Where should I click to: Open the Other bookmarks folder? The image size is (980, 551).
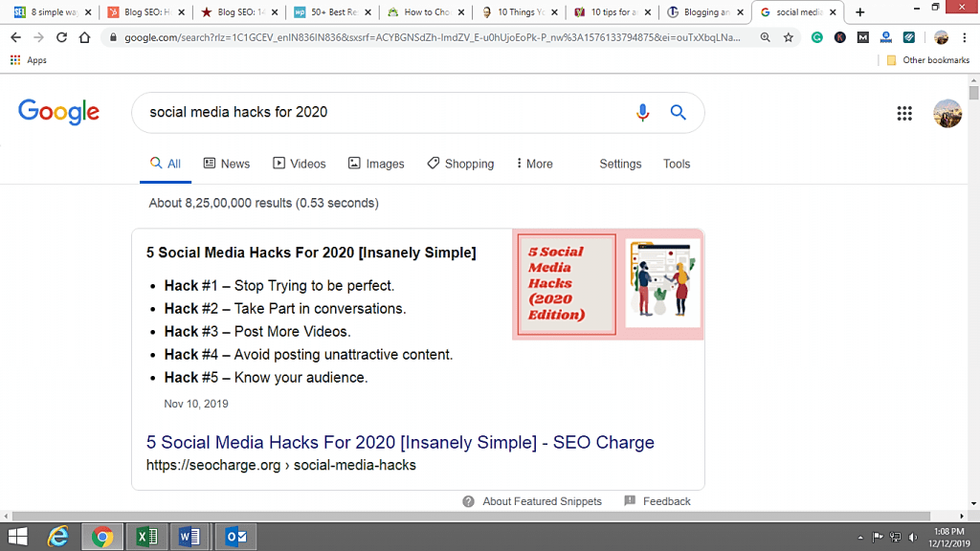tap(928, 60)
